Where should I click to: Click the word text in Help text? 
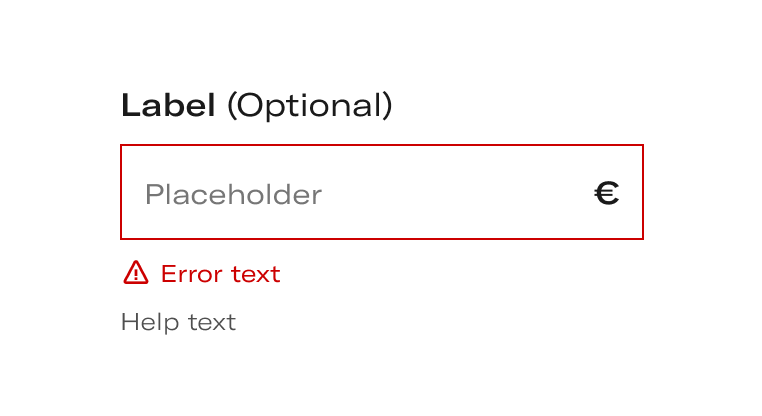(212, 322)
